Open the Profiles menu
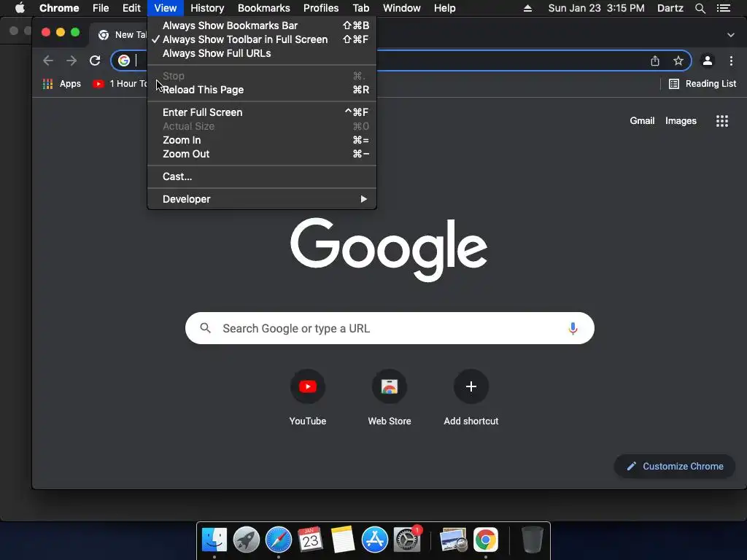747x560 pixels. 321,8
